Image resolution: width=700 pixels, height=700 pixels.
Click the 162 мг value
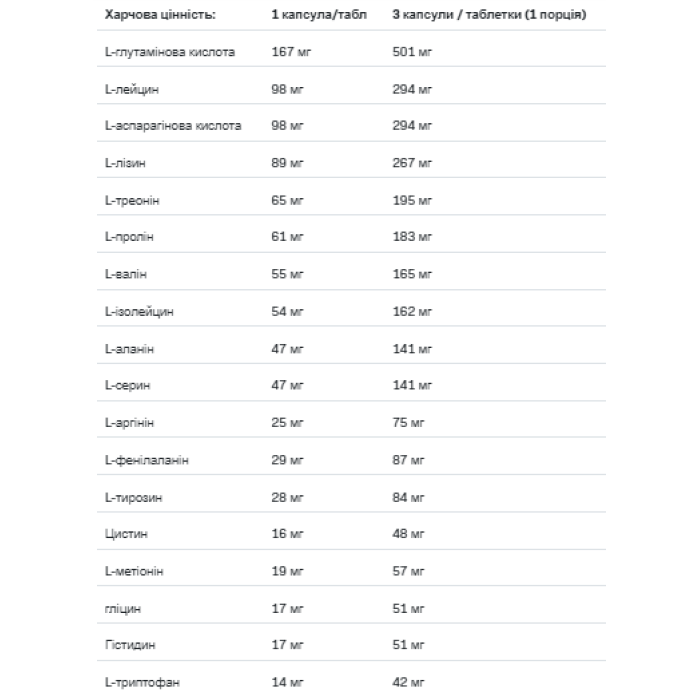point(412,311)
